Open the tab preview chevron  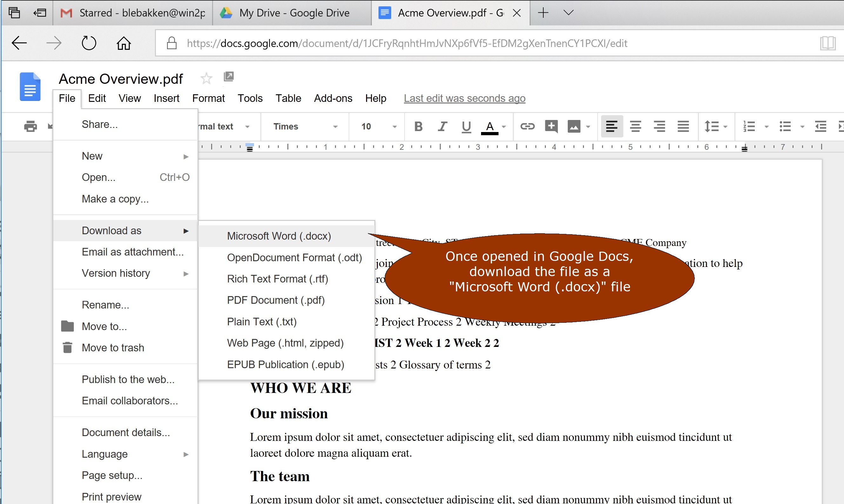[x=568, y=13]
